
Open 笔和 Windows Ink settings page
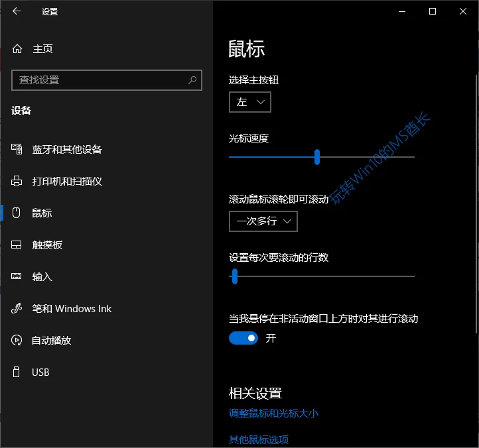72,309
